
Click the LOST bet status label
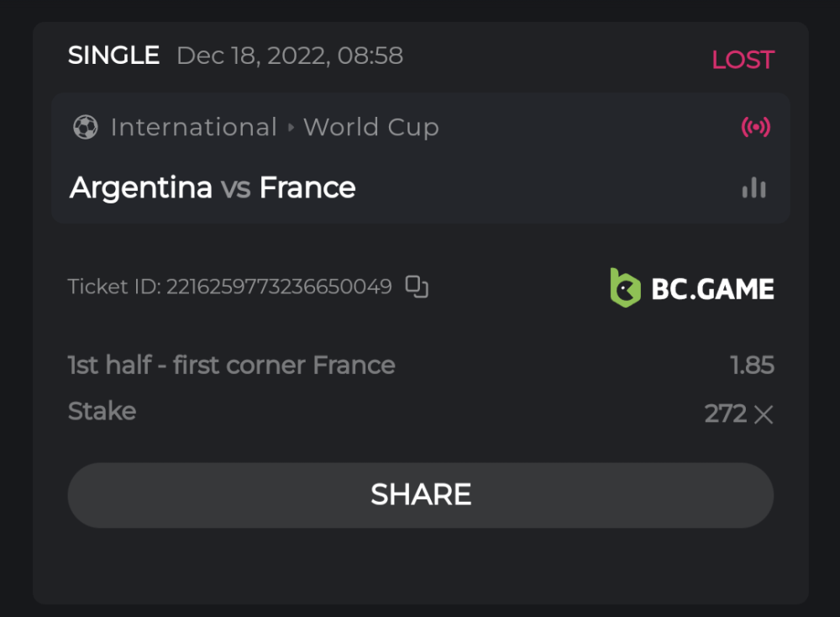pos(743,60)
